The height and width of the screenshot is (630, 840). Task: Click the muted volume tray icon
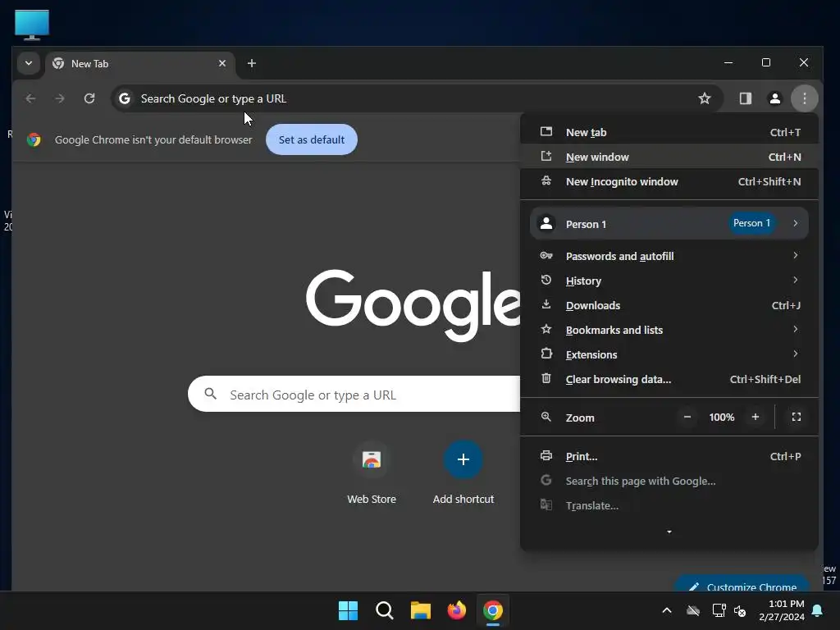coord(740,610)
